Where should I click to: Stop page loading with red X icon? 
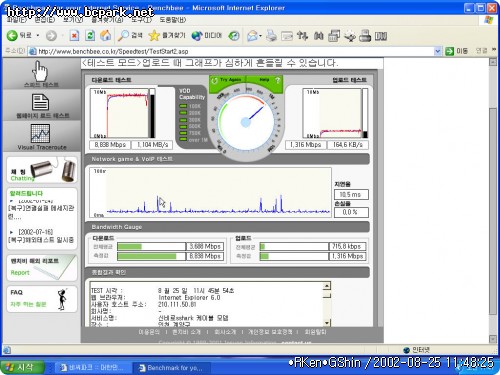click(74, 35)
